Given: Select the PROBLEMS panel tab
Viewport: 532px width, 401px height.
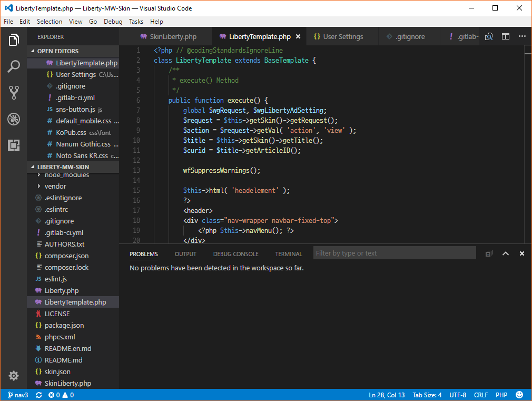Looking at the screenshot, I should coord(143,254).
